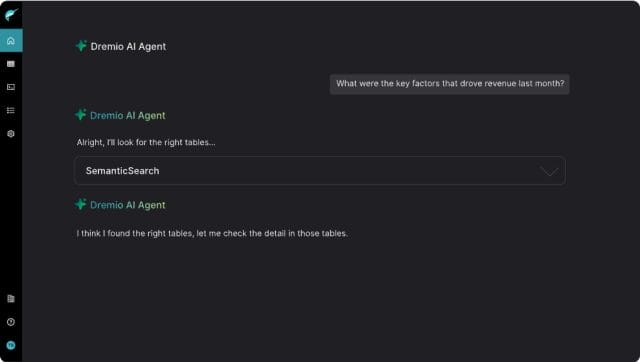Viewport: 640px width, 362px height.
Task: Click the Dremio narwhal logo
Action: click(x=11, y=15)
